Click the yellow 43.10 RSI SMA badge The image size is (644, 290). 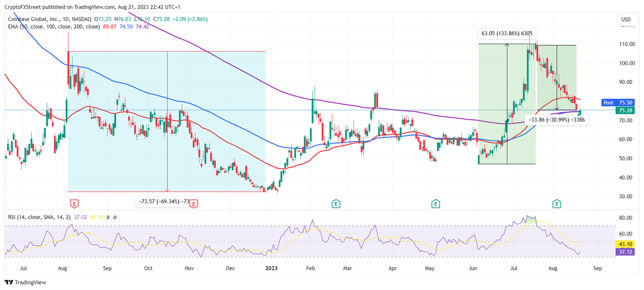[625, 244]
